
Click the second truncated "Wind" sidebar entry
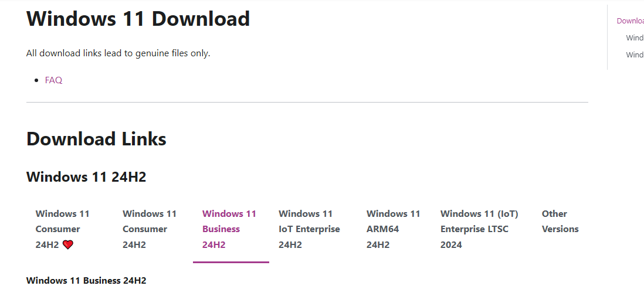point(635,55)
